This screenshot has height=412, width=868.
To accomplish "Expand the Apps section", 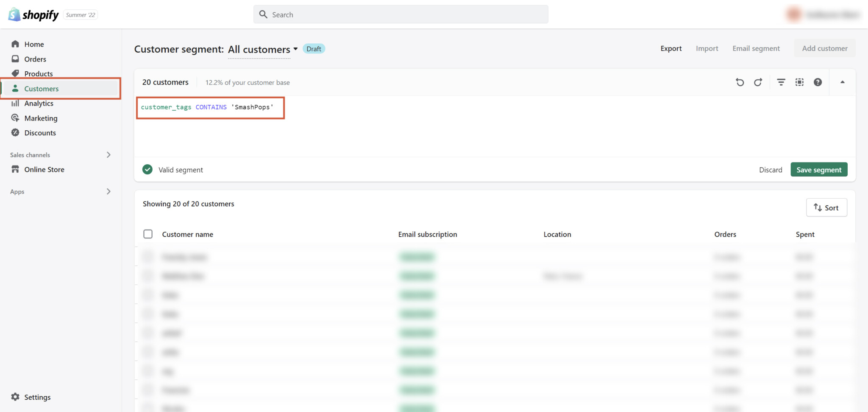I will [108, 192].
